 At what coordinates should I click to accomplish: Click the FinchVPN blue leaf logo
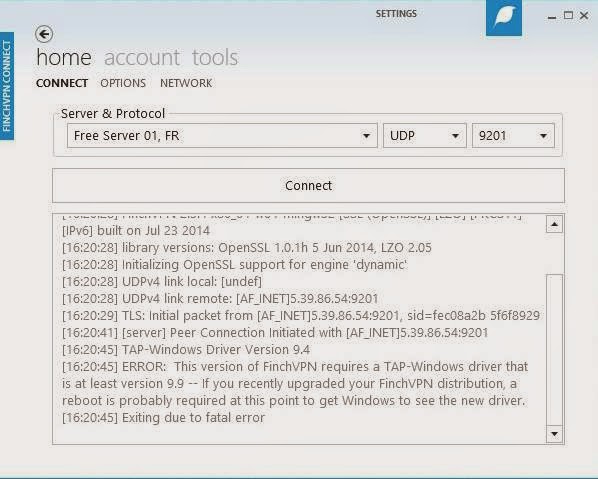[504, 18]
